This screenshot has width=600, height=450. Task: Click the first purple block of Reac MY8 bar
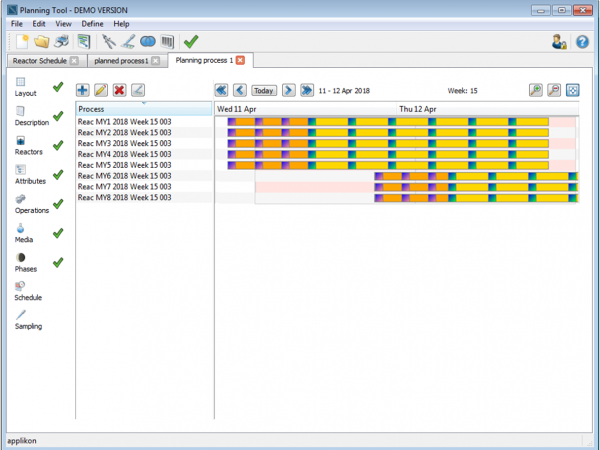[x=379, y=198]
